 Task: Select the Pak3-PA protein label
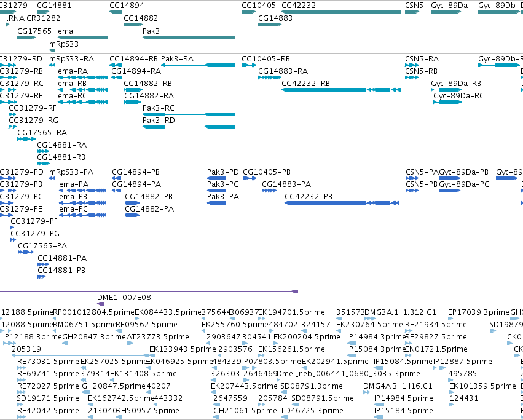click(223, 197)
